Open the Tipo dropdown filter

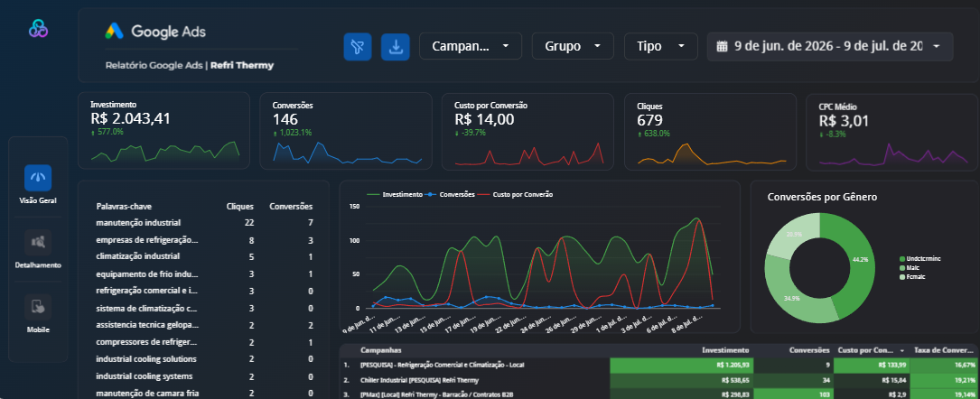(660, 46)
